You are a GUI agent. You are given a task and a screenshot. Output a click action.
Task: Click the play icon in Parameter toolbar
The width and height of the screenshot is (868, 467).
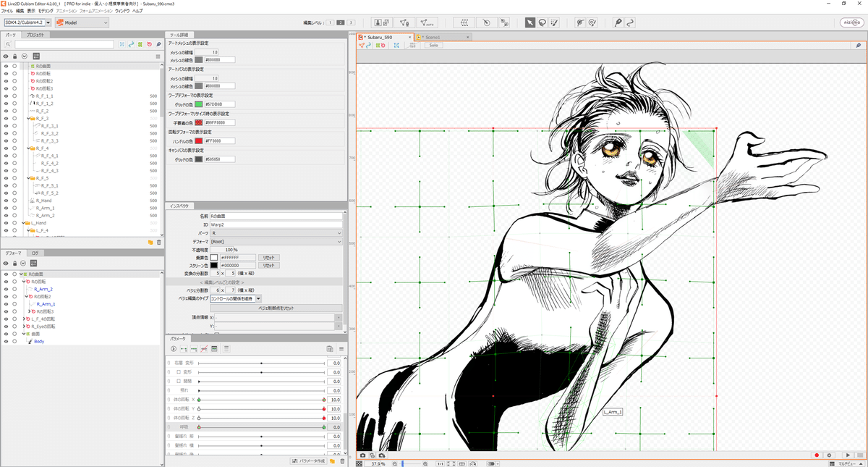(174, 349)
